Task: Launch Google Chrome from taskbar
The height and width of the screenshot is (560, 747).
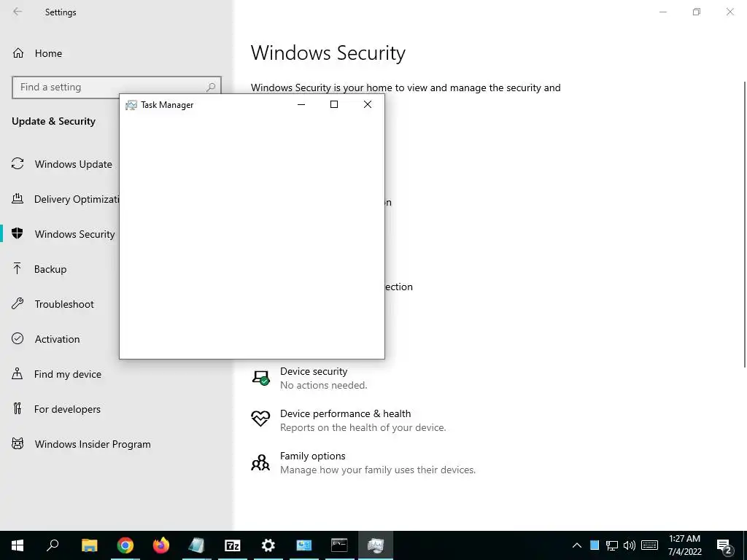Action: point(125,545)
